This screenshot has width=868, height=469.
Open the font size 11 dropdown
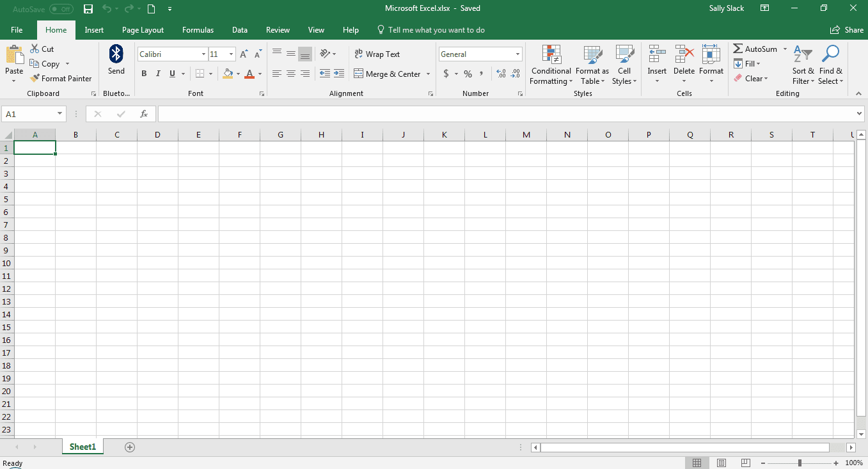click(x=231, y=54)
